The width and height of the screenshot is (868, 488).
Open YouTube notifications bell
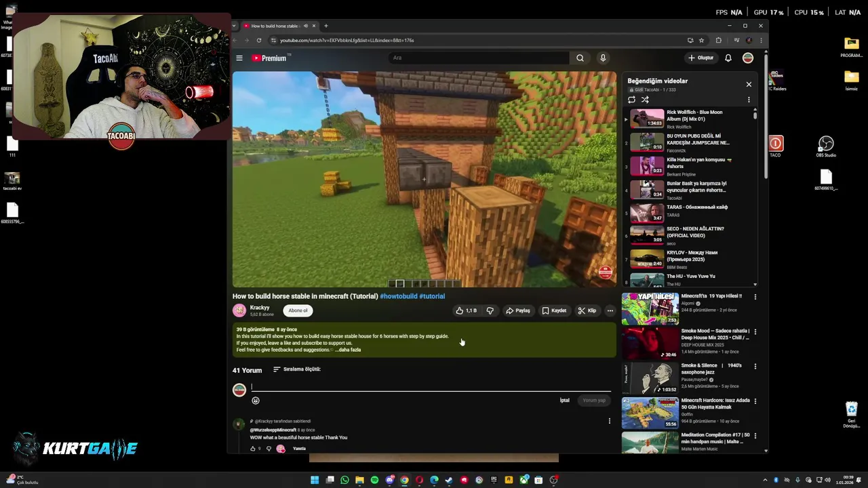pos(728,58)
